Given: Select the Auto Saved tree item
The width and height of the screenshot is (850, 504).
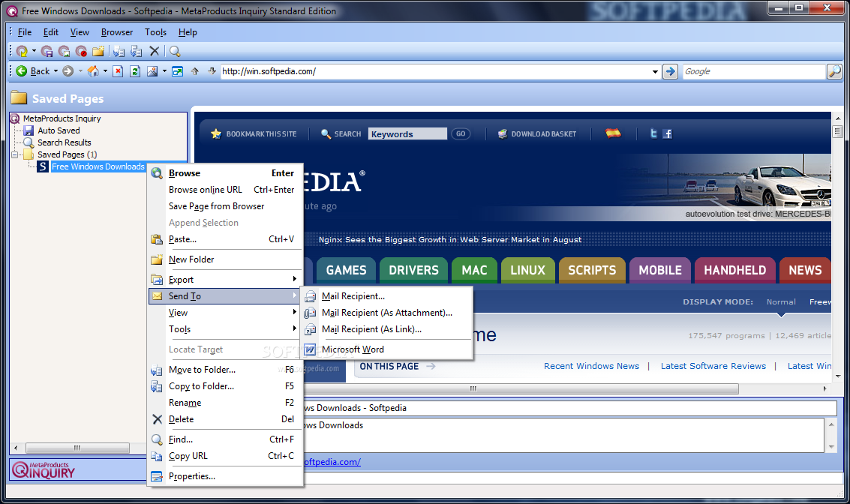Looking at the screenshot, I should 59,130.
